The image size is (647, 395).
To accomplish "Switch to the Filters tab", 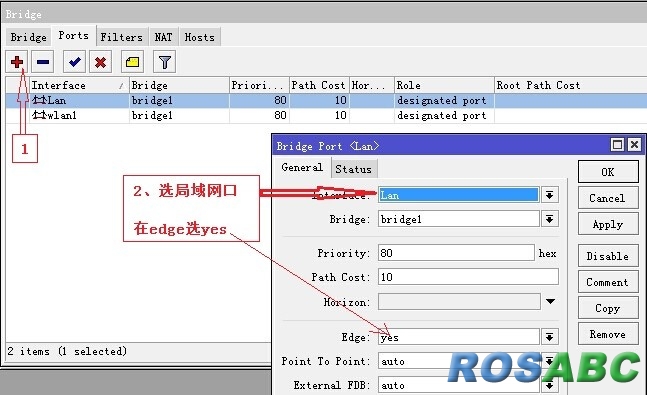I will point(121,37).
